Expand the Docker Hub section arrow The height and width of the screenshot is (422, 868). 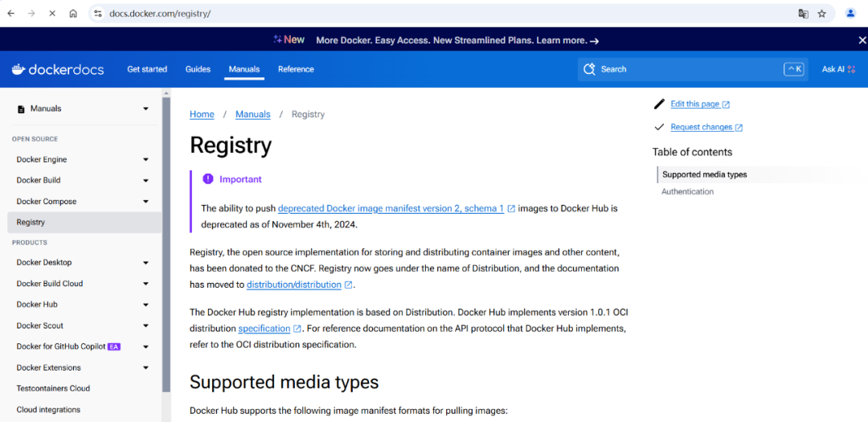point(145,305)
